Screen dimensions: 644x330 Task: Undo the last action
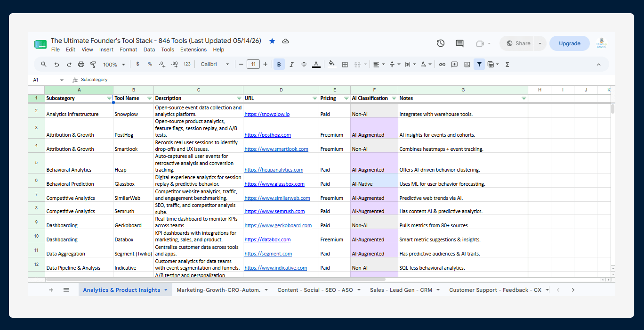click(x=56, y=65)
